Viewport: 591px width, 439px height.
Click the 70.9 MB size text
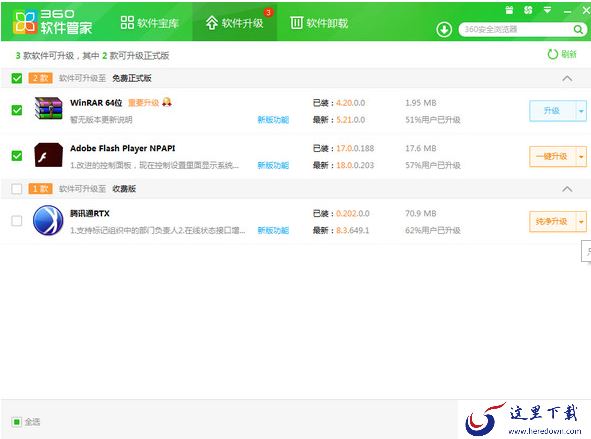point(421,213)
